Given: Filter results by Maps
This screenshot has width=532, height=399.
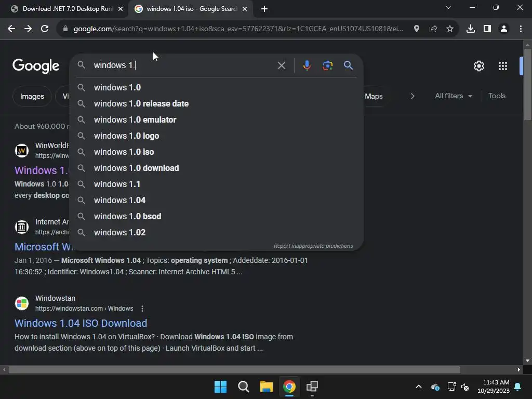Looking at the screenshot, I should click(x=374, y=96).
